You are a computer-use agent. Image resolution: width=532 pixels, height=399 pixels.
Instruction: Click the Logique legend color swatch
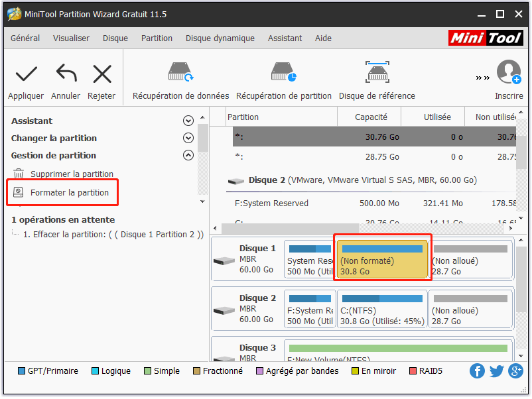coord(95,371)
